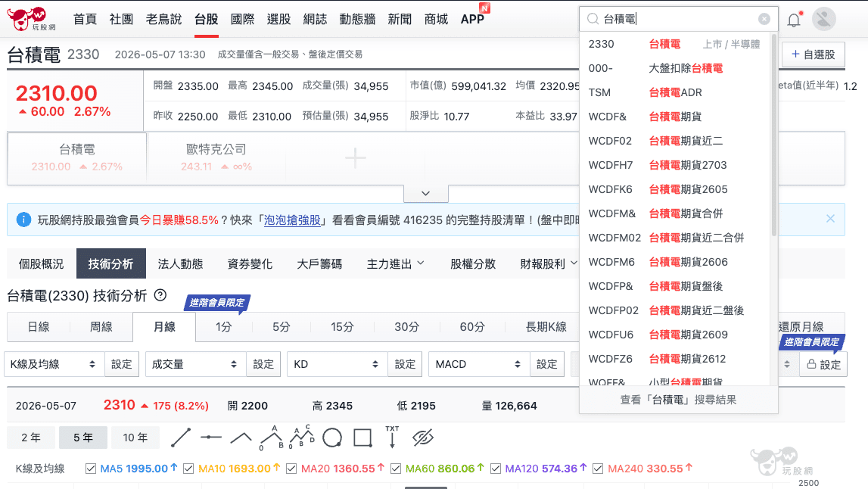
Task: Open 選股 in the top navigation
Action: 279,20
